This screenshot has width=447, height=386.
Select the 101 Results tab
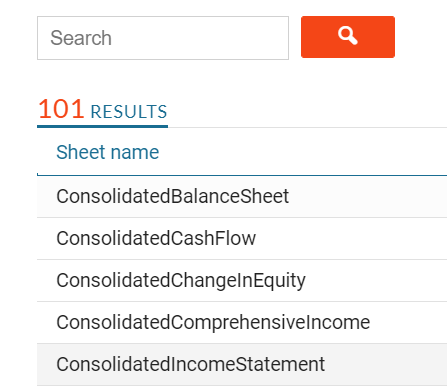point(102,110)
